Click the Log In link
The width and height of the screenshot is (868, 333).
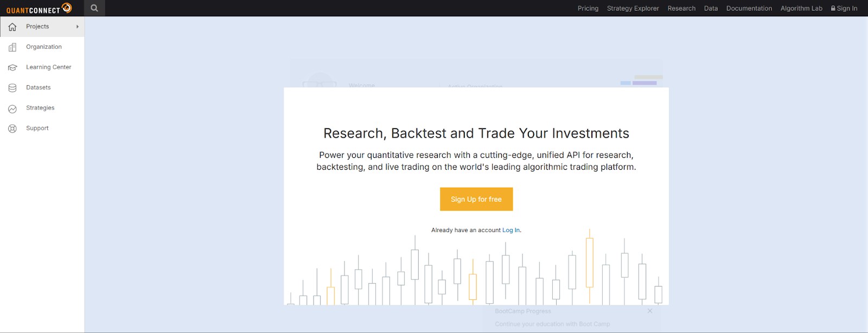(510, 230)
